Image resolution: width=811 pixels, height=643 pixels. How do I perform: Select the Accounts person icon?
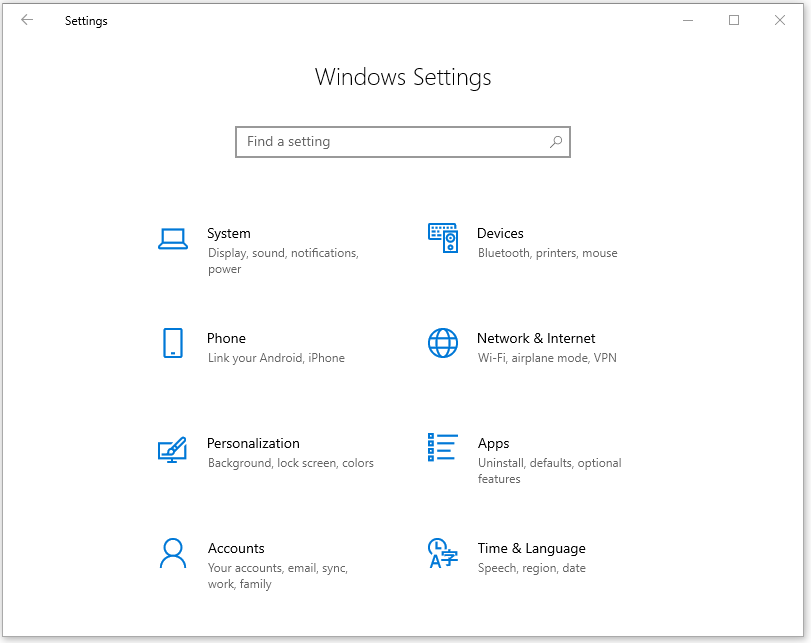tap(172, 554)
